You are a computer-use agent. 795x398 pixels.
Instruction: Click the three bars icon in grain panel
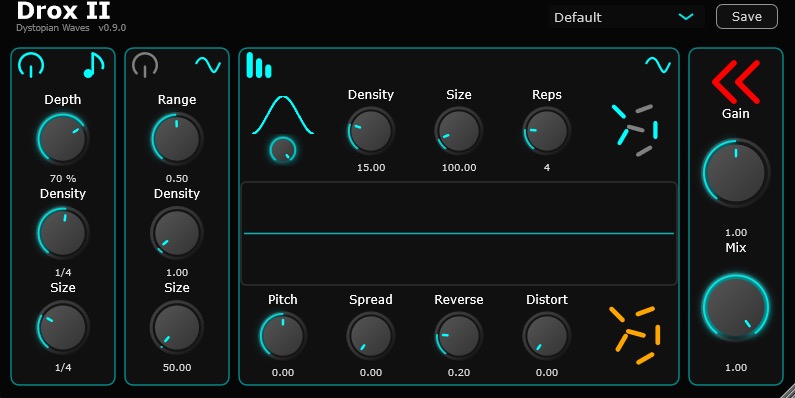[259, 65]
